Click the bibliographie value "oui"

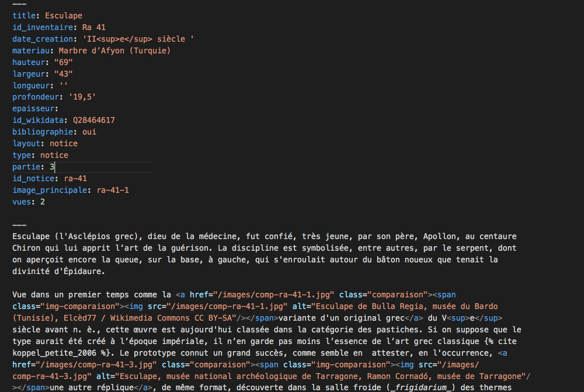(89, 132)
